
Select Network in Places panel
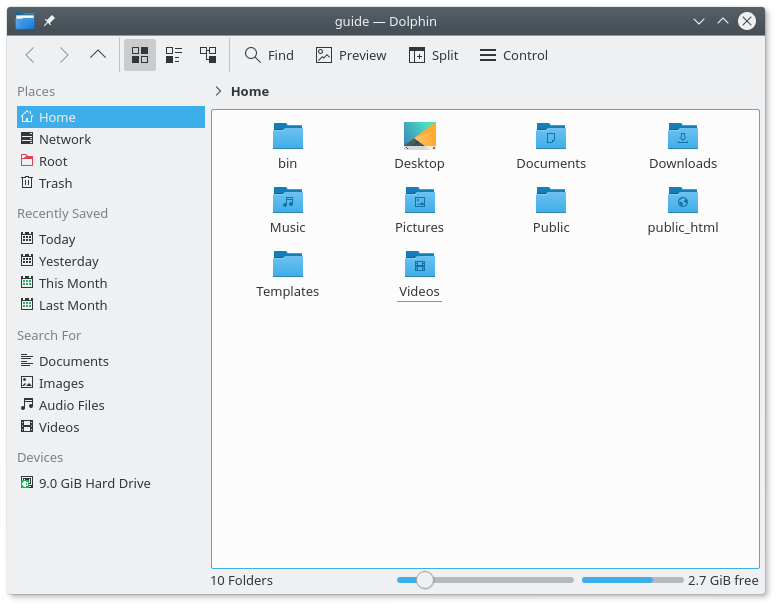64,139
